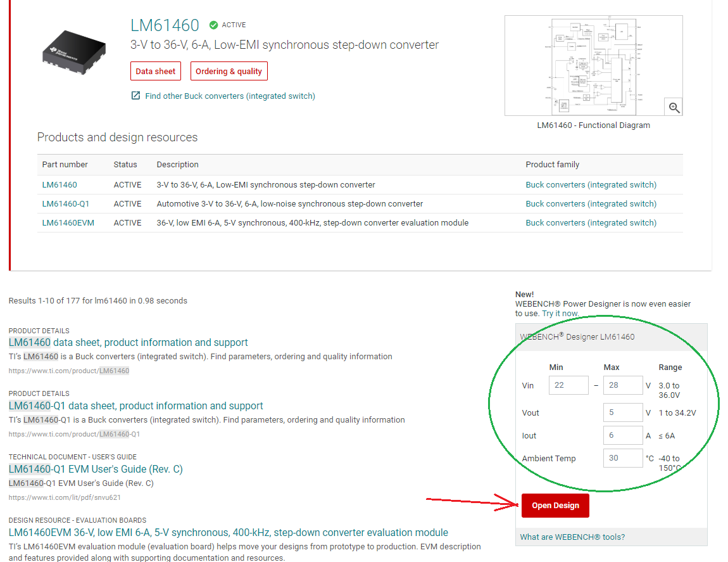Screen dimensions: 728x562
Task: Click the green ACTIVE checkmark icon
Action: pos(213,25)
